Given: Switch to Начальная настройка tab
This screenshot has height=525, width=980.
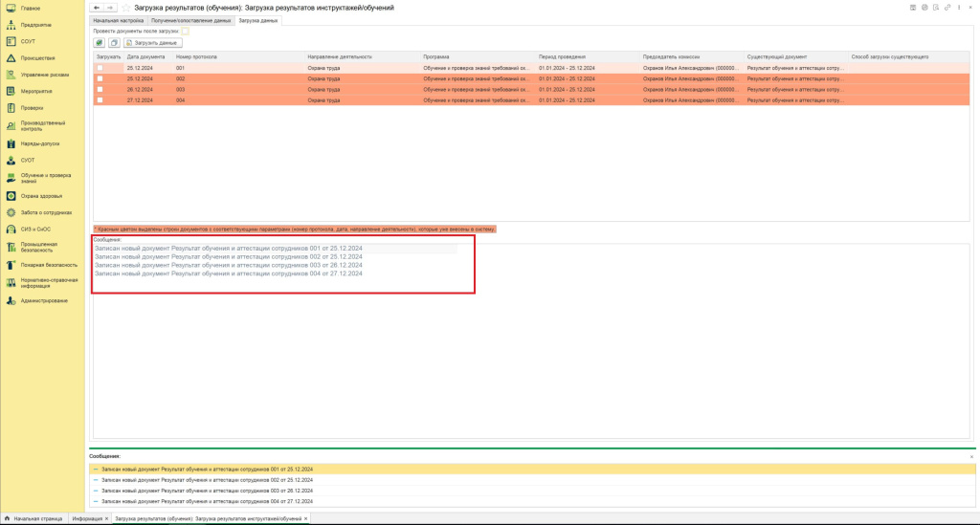Looking at the screenshot, I should (118, 21).
